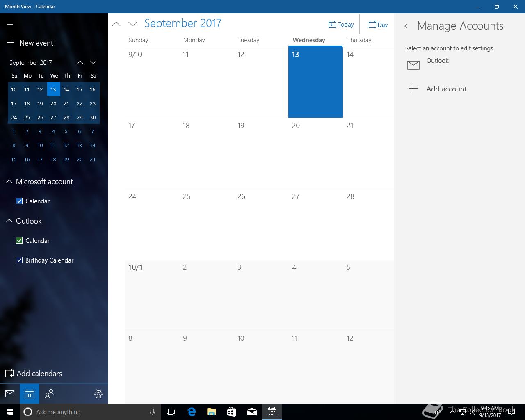Select the 10/1 cell in month grid
525x420 pixels.
(x=152, y=295)
